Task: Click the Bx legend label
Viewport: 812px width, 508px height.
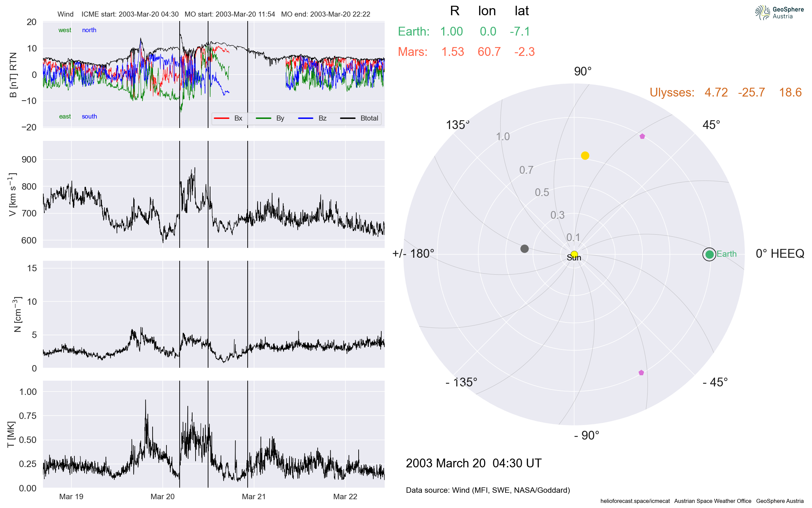Action: (238, 118)
